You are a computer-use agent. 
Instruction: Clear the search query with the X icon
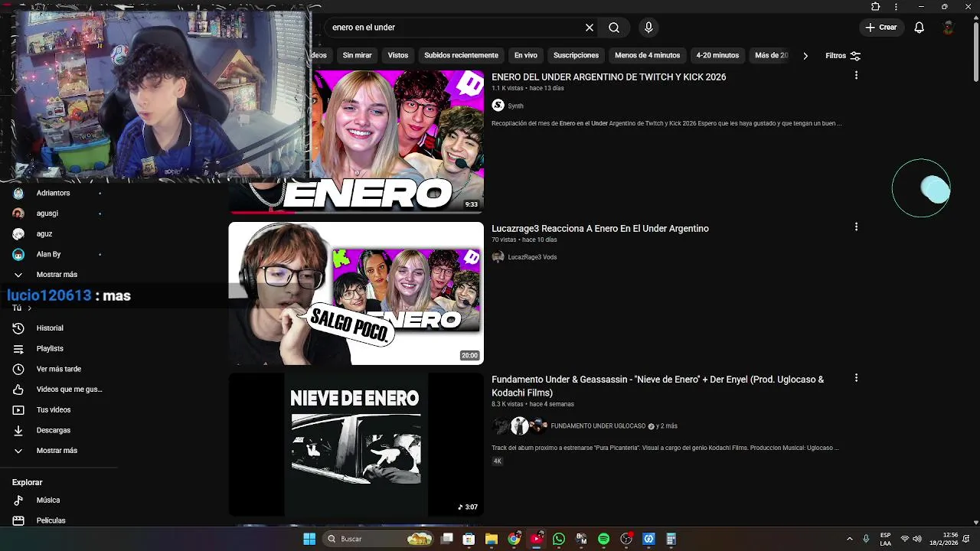(x=590, y=28)
